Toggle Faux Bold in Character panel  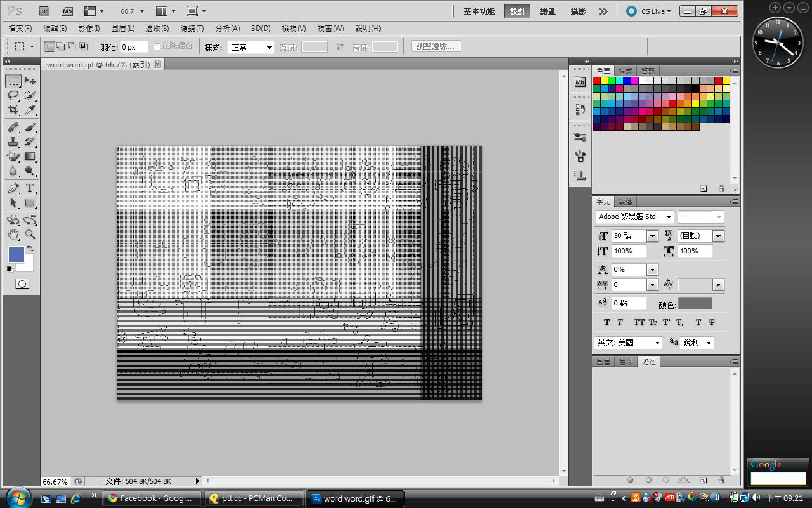(x=606, y=323)
